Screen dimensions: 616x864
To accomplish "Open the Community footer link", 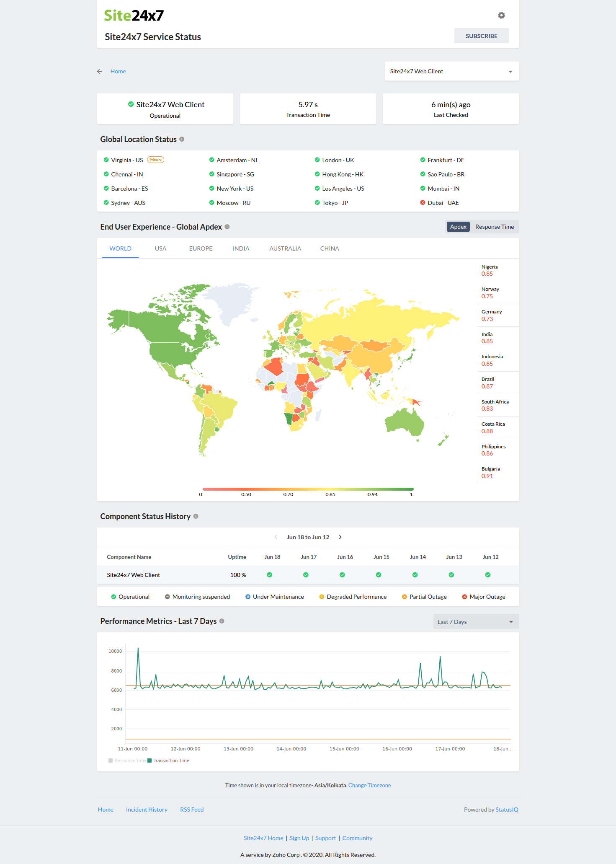I will point(357,838).
